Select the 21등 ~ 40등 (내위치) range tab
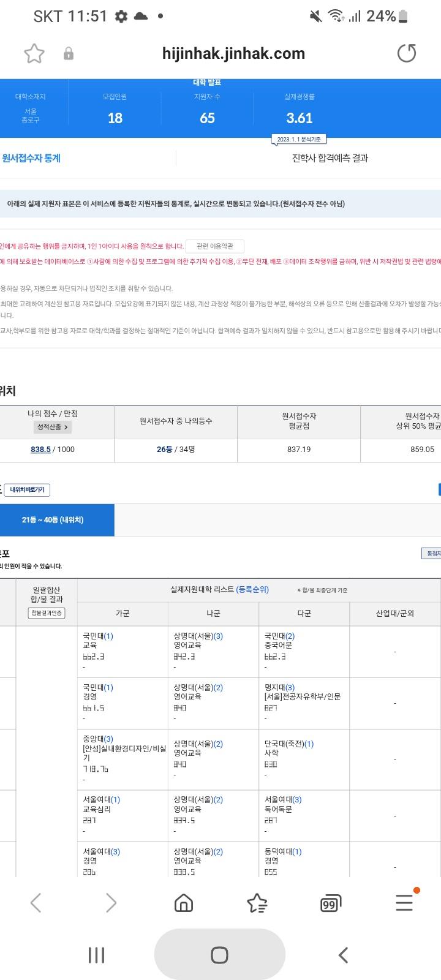The width and height of the screenshot is (441, 980). click(x=53, y=520)
